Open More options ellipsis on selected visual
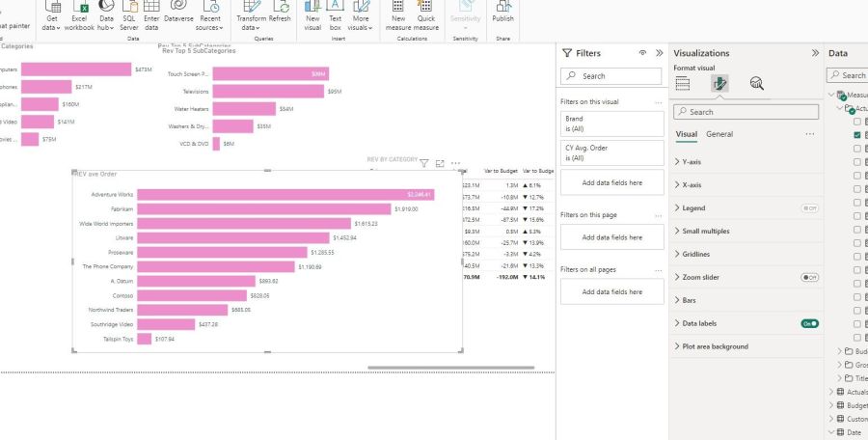The height and width of the screenshot is (440, 868). click(455, 163)
